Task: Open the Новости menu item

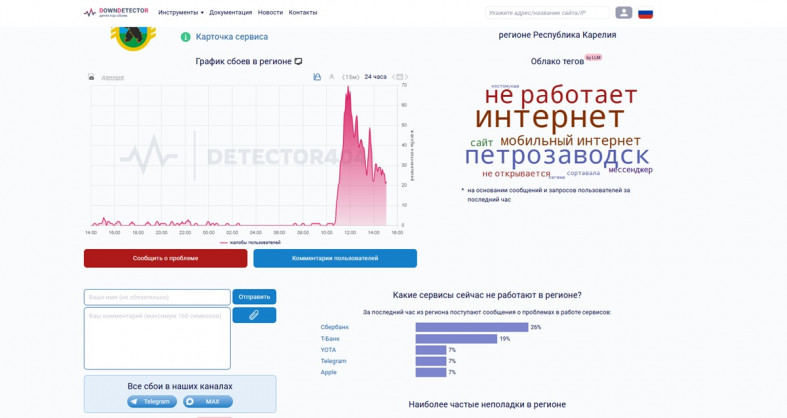Action: tap(270, 13)
